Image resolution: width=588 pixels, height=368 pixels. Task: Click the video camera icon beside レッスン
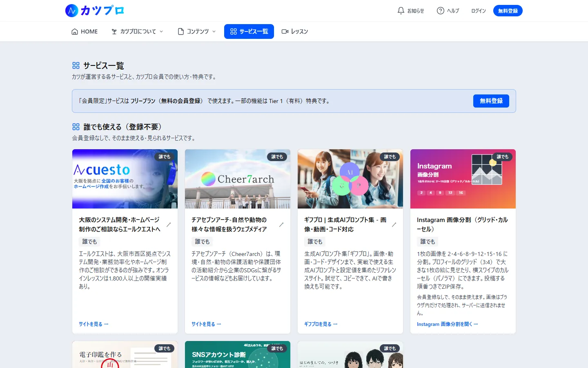285,31
